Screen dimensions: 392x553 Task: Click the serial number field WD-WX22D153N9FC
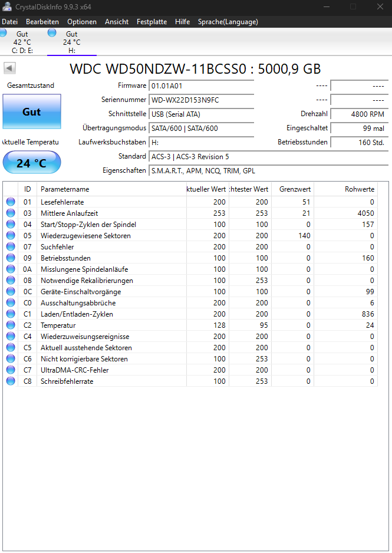point(201,100)
